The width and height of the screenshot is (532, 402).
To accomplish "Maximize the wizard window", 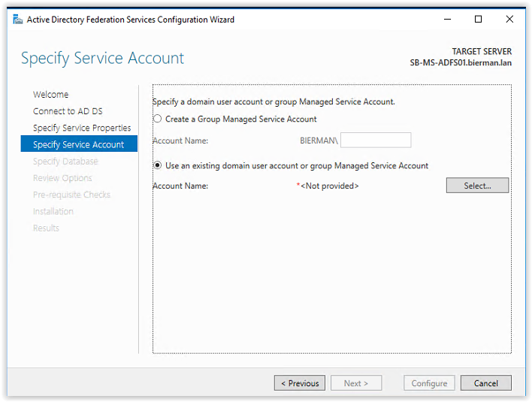I will tap(478, 20).
